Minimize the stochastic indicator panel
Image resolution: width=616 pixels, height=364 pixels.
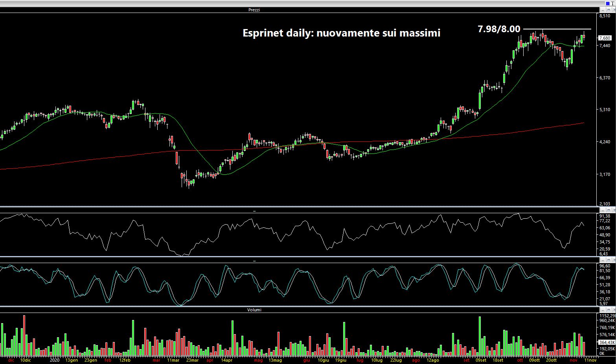coord(603,260)
